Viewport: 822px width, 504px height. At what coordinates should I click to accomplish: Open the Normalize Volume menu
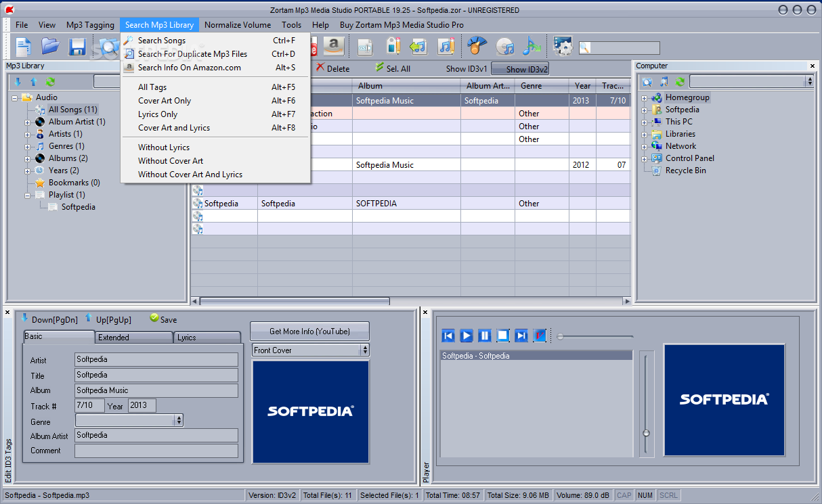click(238, 25)
